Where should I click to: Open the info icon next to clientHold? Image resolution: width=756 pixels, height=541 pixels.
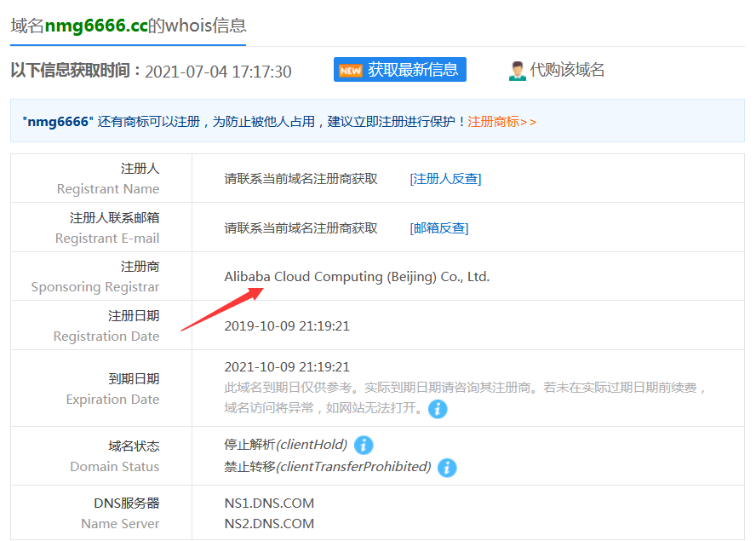tap(364, 445)
